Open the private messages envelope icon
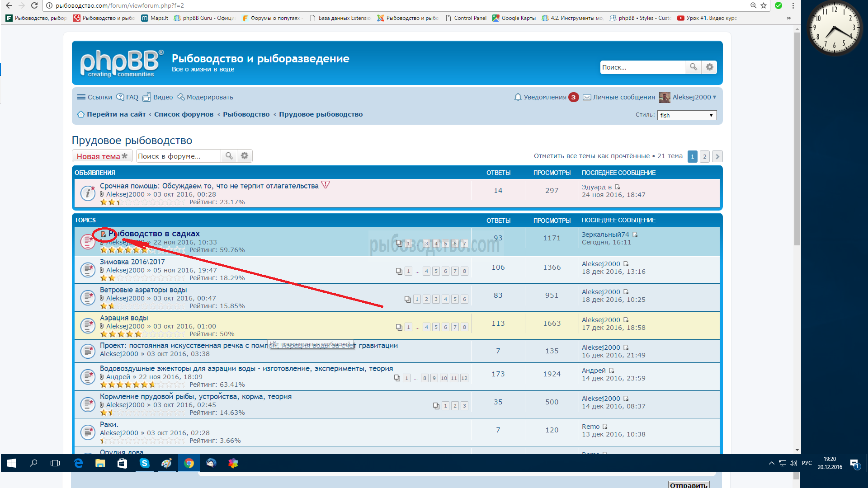The image size is (868, 488). [x=586, y=97]
